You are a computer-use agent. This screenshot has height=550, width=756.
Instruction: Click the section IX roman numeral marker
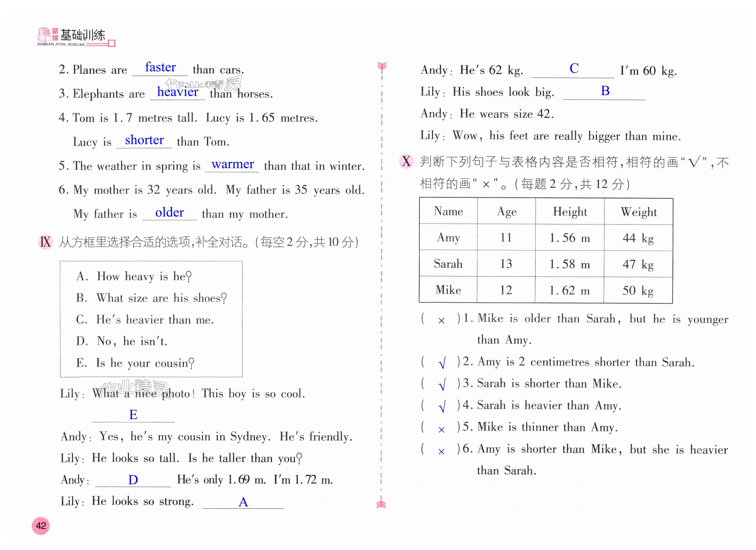(45, 242)
